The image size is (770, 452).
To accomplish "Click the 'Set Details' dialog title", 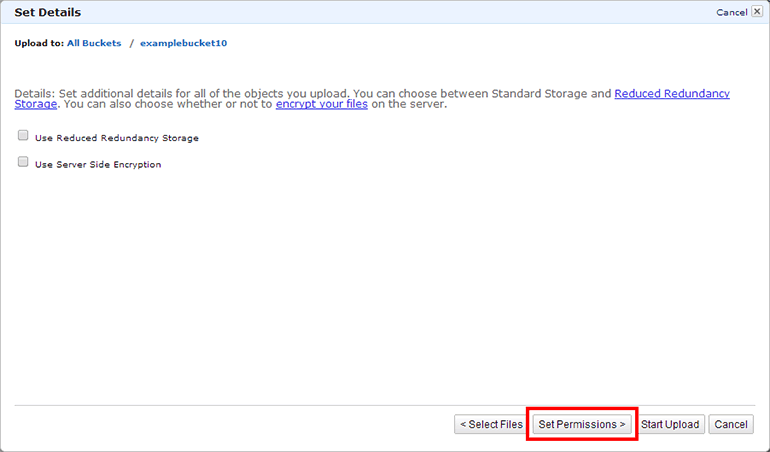I will point(47,13).
